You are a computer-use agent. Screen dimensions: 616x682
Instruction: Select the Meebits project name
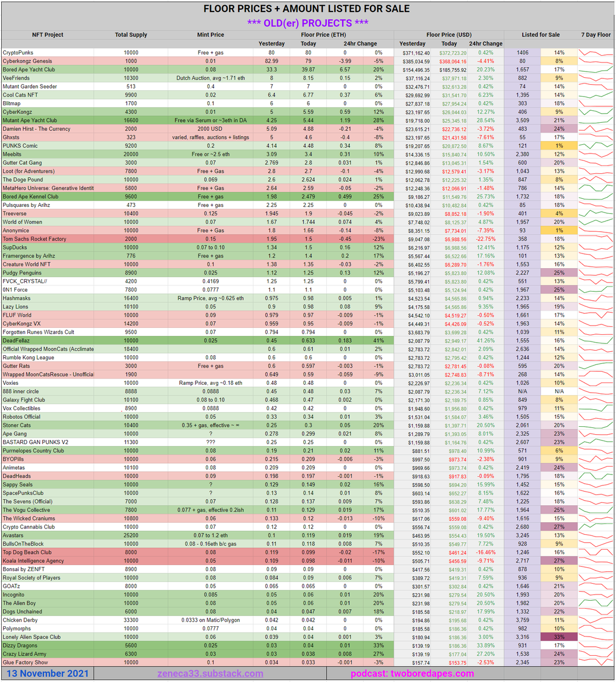click(x=13, y=154)
